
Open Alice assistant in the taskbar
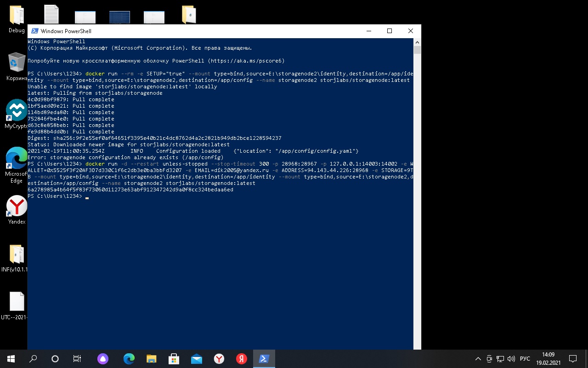(102, 359)
